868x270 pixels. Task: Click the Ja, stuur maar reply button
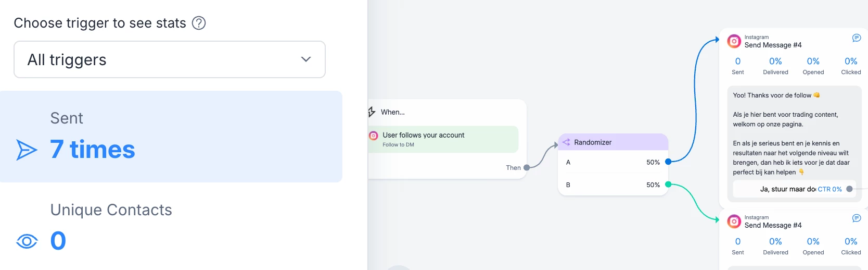click(787, 189)
